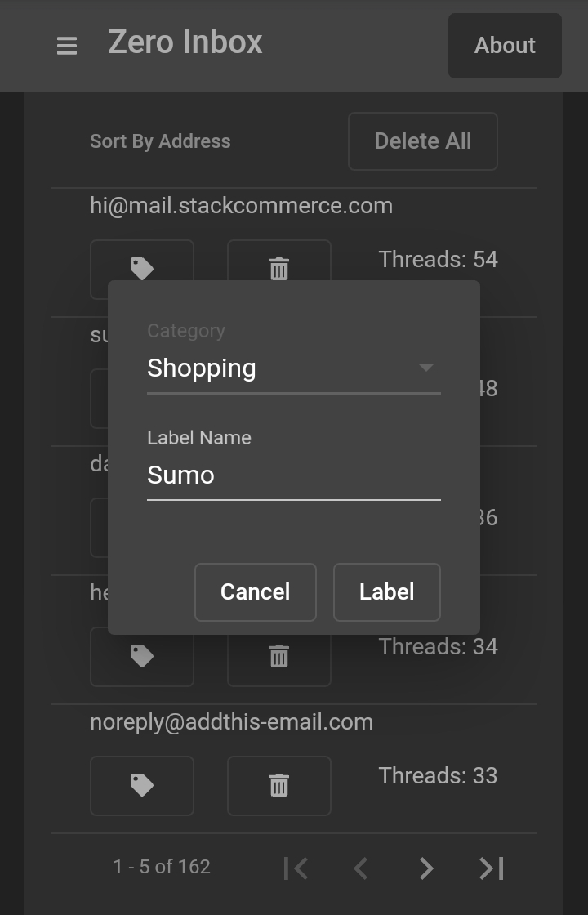Click the label tag icon in the Threads: 34 row
This screenshot has height=915, width=588.
142,656
